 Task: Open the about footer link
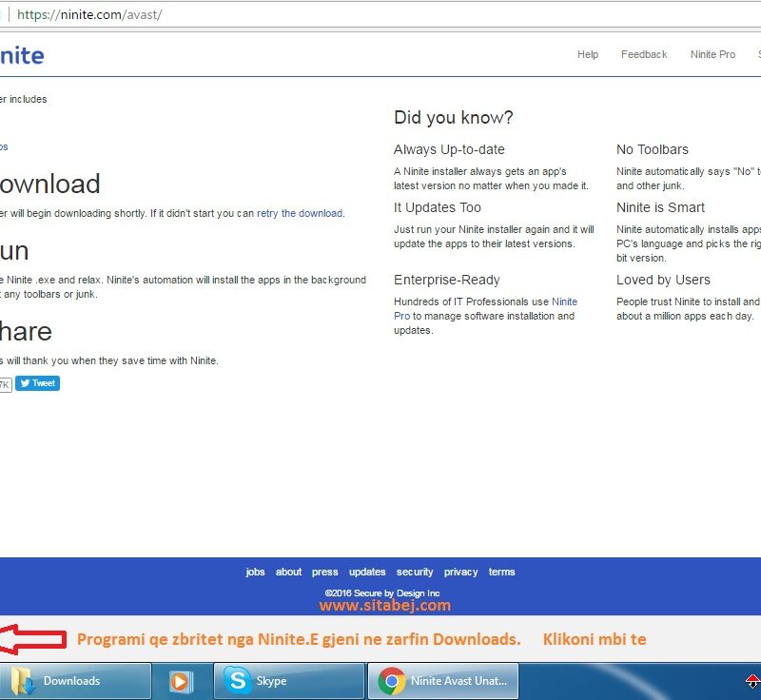tap(289, 572)
